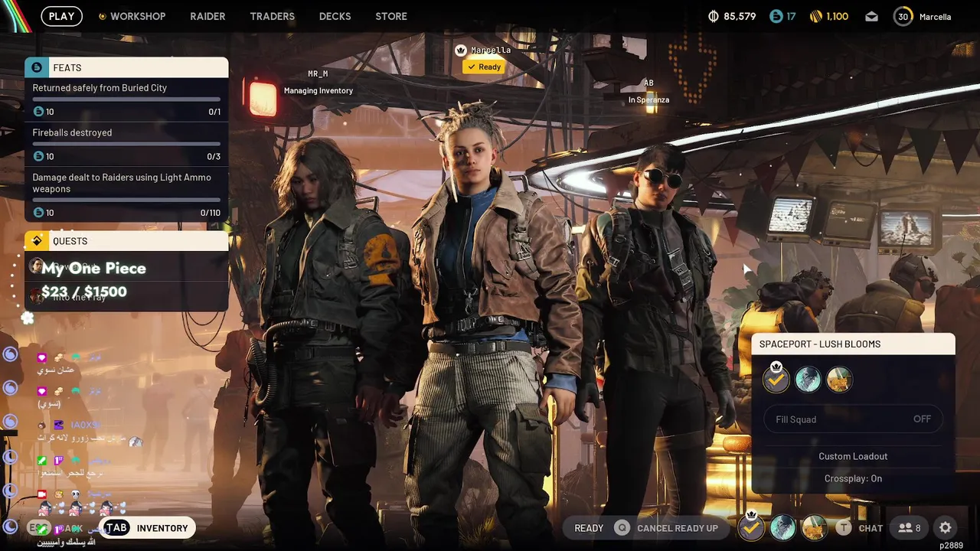The height and width of the screenshot is (551, 980).
Task: Select the second squad avatar in map panel
Action: coord(808,380)
